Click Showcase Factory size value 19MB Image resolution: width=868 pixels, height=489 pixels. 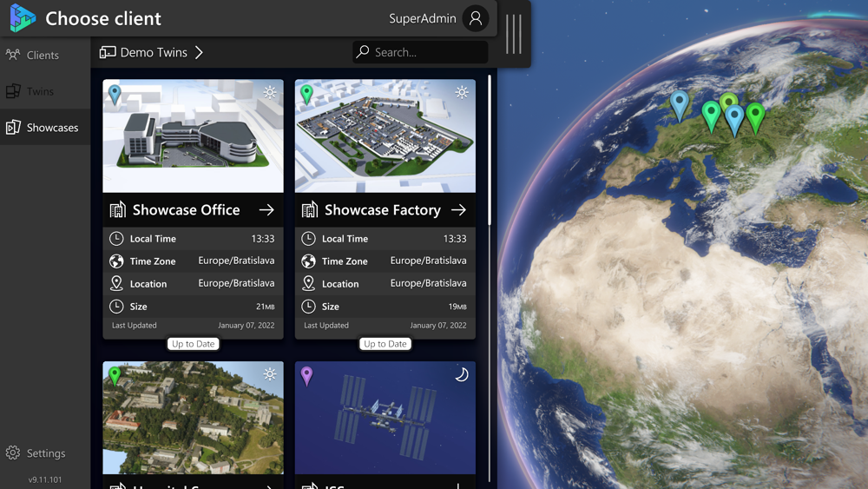tap(457, 307)
